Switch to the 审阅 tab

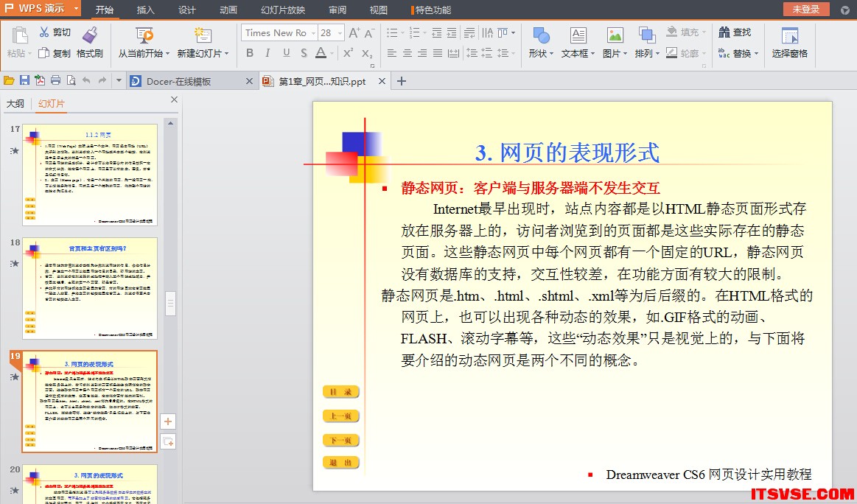337,10
